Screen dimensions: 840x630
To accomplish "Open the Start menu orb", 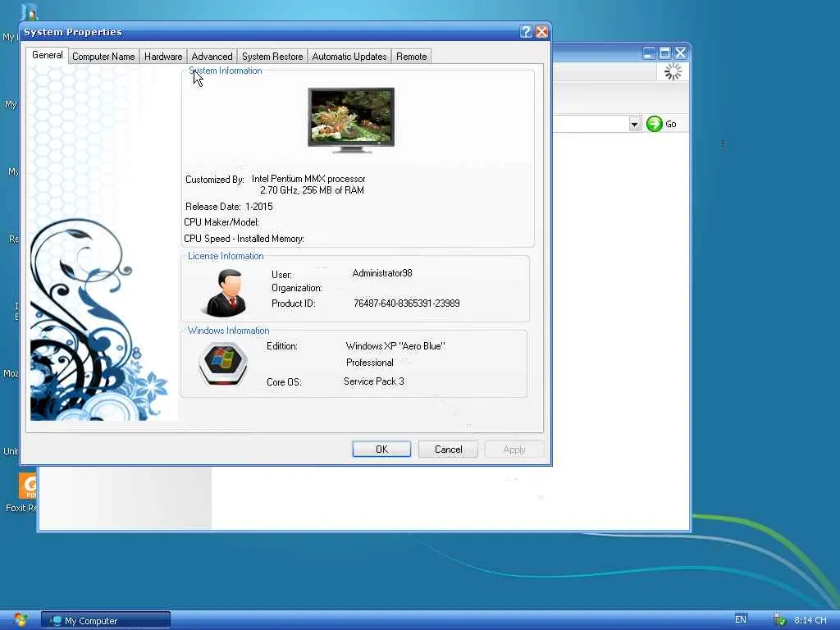I will click(x=21, y=620).
